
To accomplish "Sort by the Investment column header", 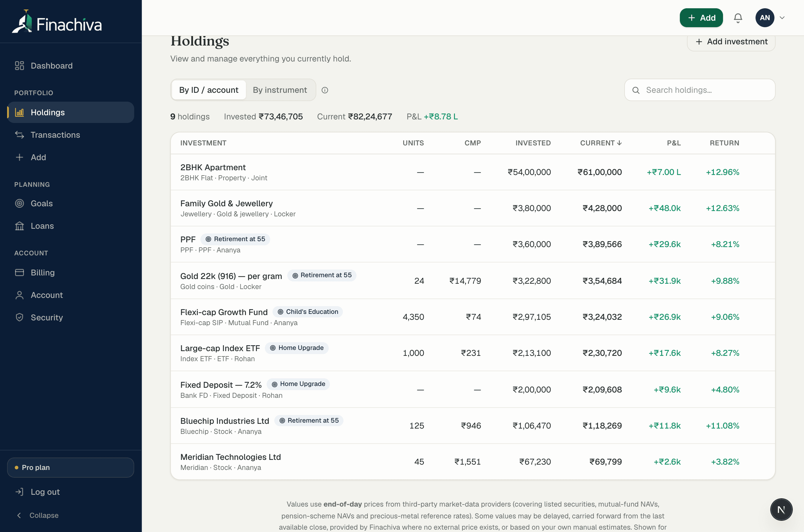I will pyautogui.click(x=203, y=143).
